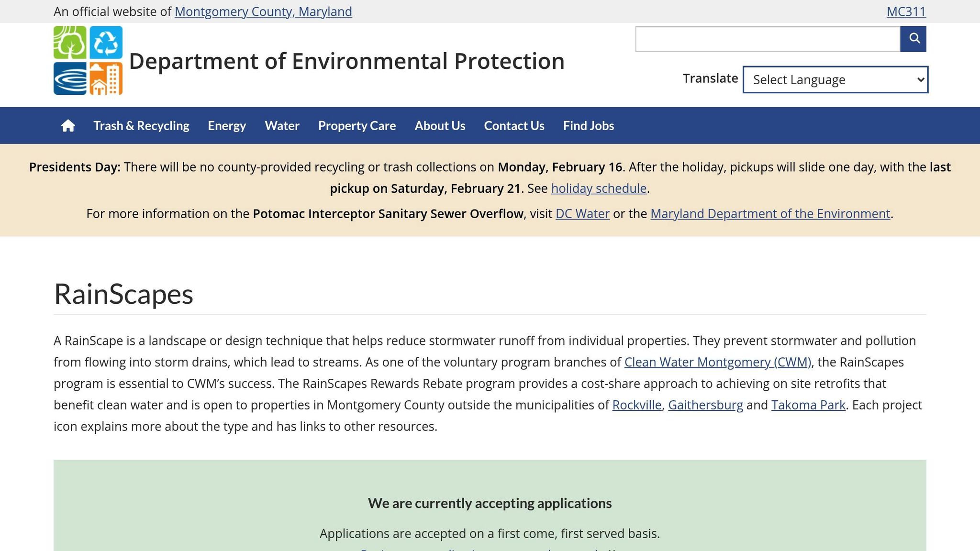Screen dimensions: 980x551
Task: Open the Energy menu item
Action: click(x=227, y=126)
